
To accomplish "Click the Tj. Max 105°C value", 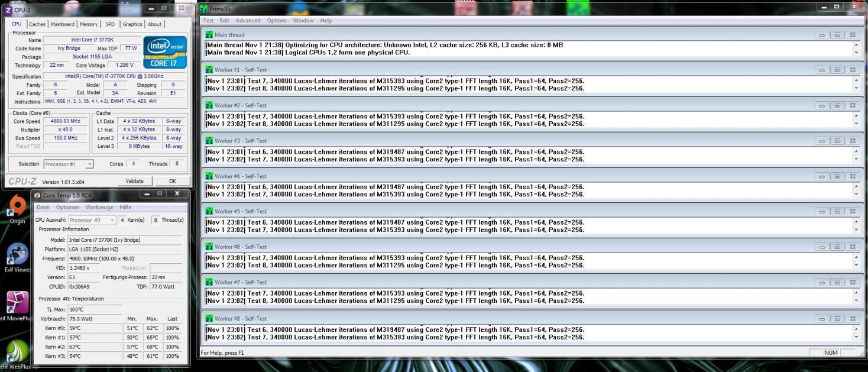I will pos(95,309).
